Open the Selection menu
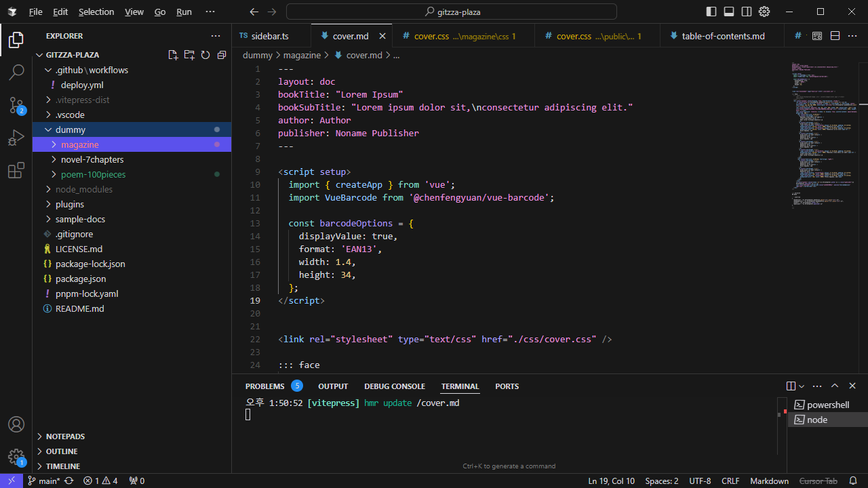This screenshot has width=868, height=488. pyautogui.click(x=96, y=12)
